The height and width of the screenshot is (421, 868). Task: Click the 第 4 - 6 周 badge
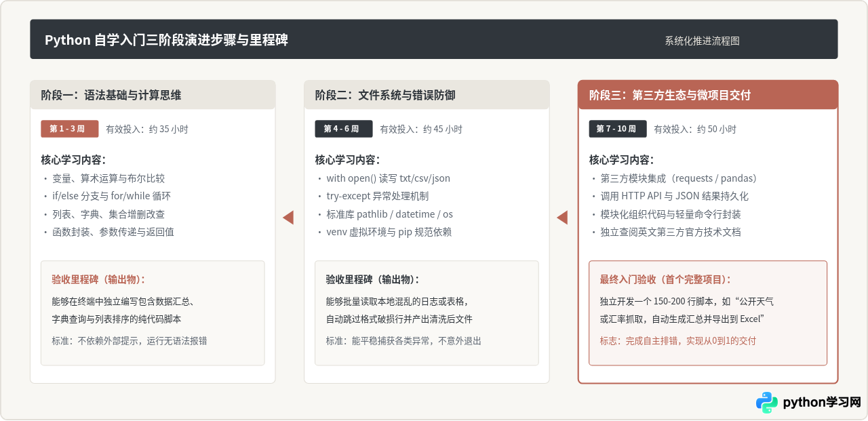tap(344, 129)
